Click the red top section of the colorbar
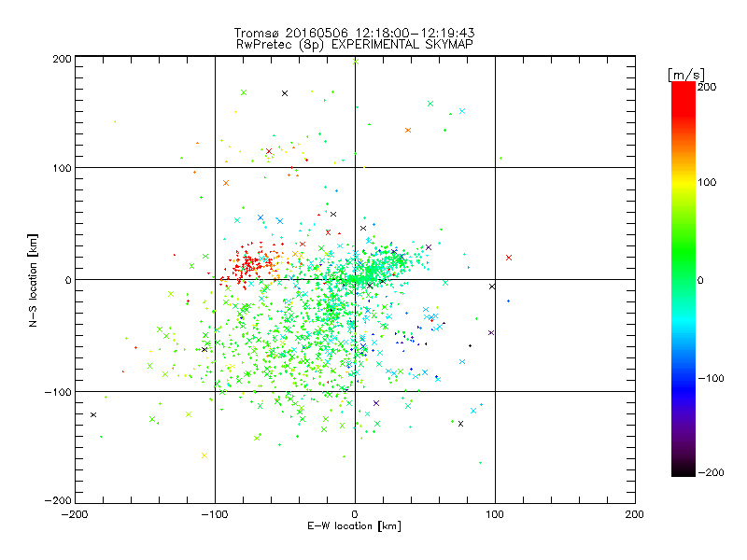 click(684, 100)
